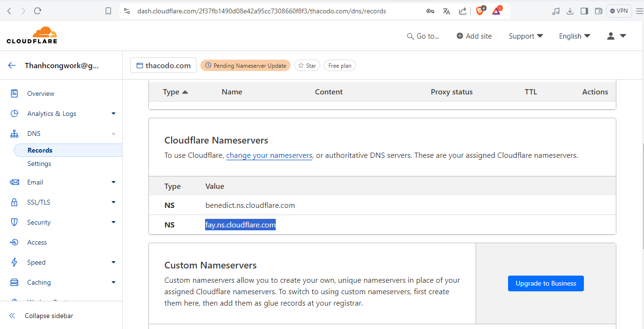Expand the Analytics & Logs arrow

pos(114,113)
